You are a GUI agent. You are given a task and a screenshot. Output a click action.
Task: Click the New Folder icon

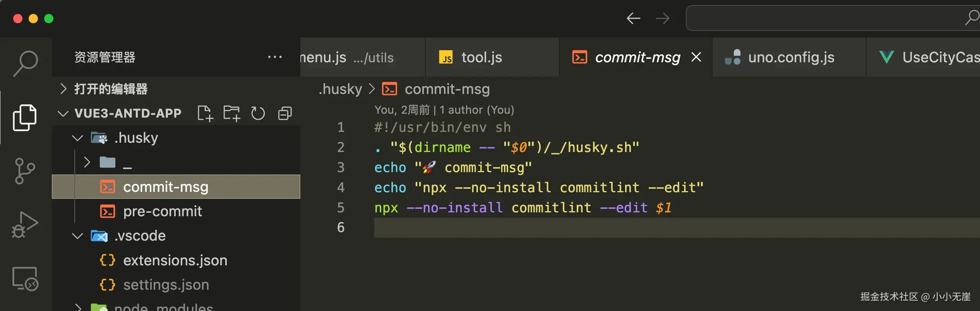pos(231,113)
